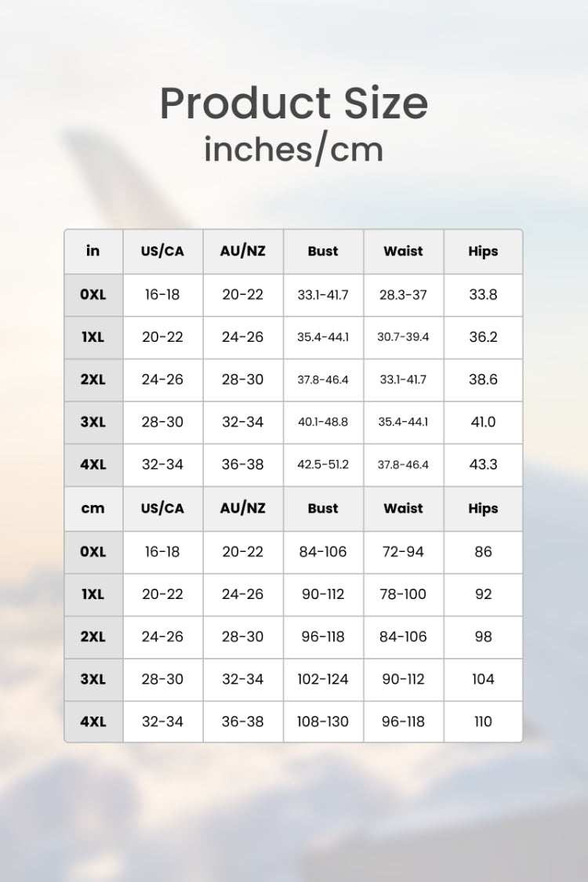Screen dimensions: 588x882
Task: Select the waist value 78-100
Action: [403, 594]
